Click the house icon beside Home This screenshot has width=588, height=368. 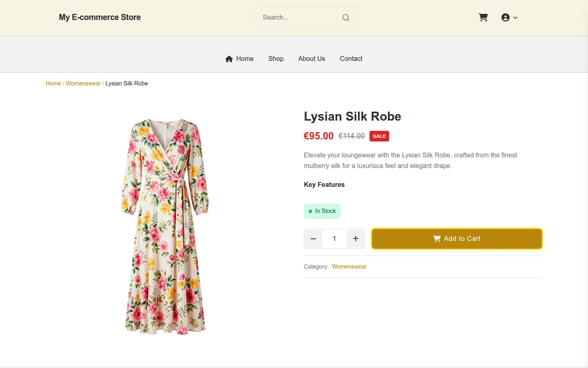coord(229,59)
